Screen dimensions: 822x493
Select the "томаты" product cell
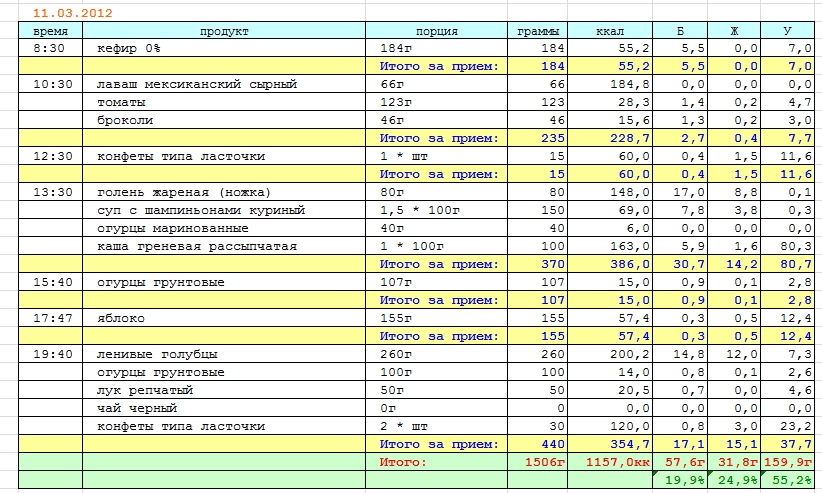point(224,102)
